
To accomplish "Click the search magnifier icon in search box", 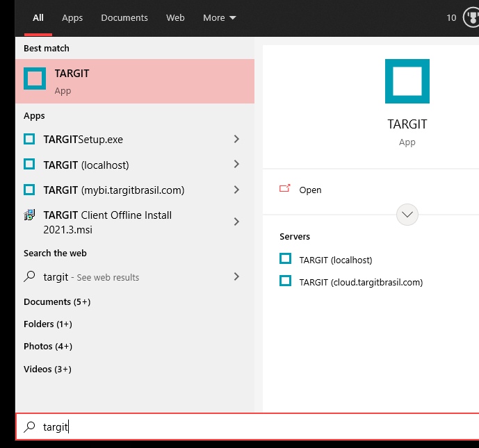I will [29, 426].
